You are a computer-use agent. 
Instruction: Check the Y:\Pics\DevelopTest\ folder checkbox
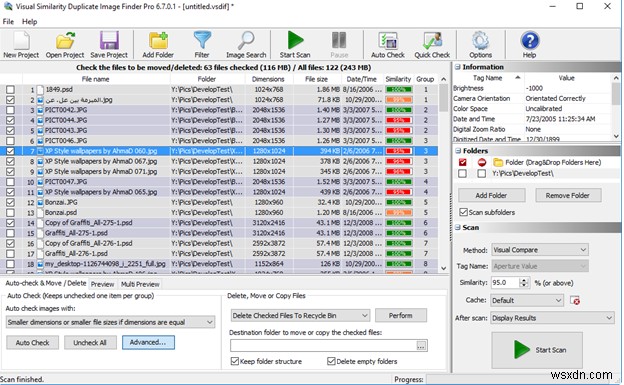462,174
